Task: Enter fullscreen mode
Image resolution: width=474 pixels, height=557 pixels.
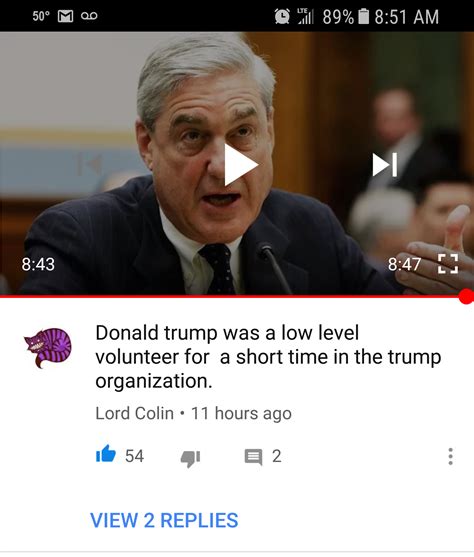Action: [447, 264]
